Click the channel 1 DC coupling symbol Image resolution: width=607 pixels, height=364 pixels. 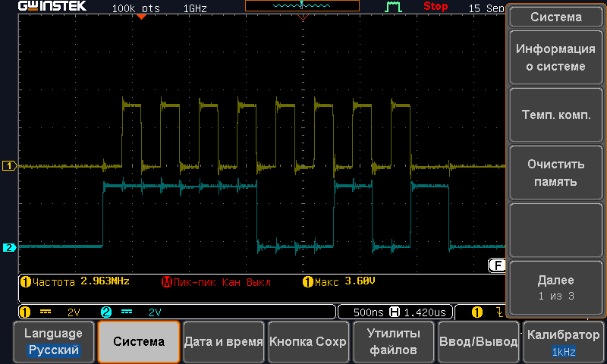[x=46, y=312]
